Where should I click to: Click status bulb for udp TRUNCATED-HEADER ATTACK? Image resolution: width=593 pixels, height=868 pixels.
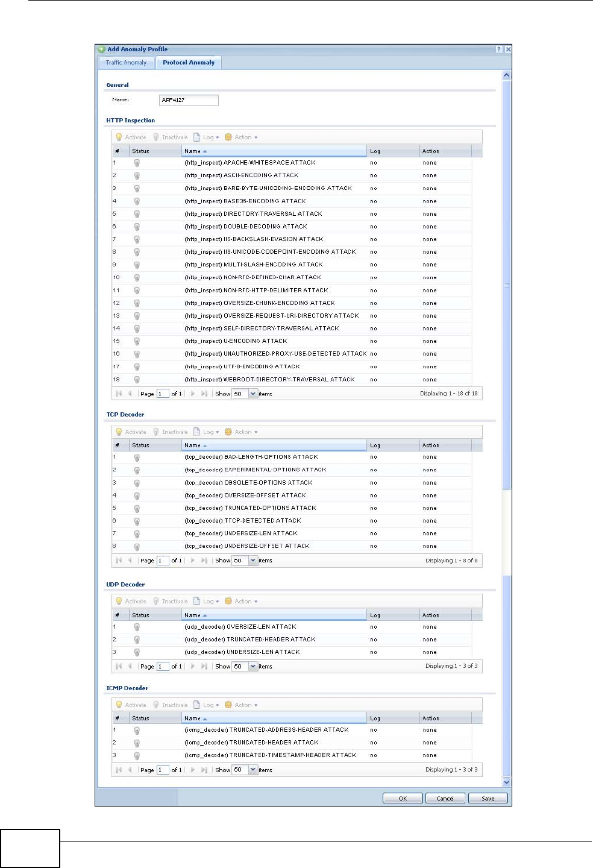pyautogui.click(x=137, y=640)
